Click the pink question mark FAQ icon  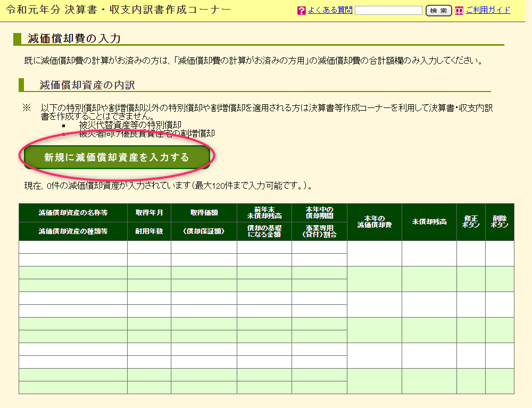pos(301,11)
